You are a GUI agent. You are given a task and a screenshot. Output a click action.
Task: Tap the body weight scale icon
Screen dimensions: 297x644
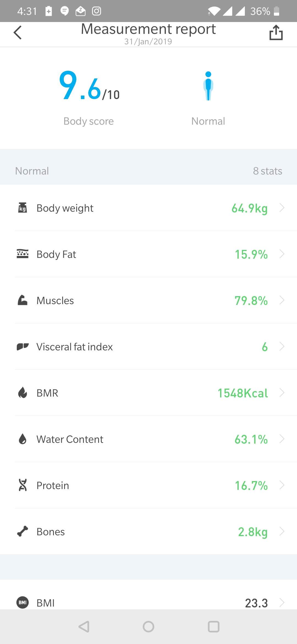23,208
